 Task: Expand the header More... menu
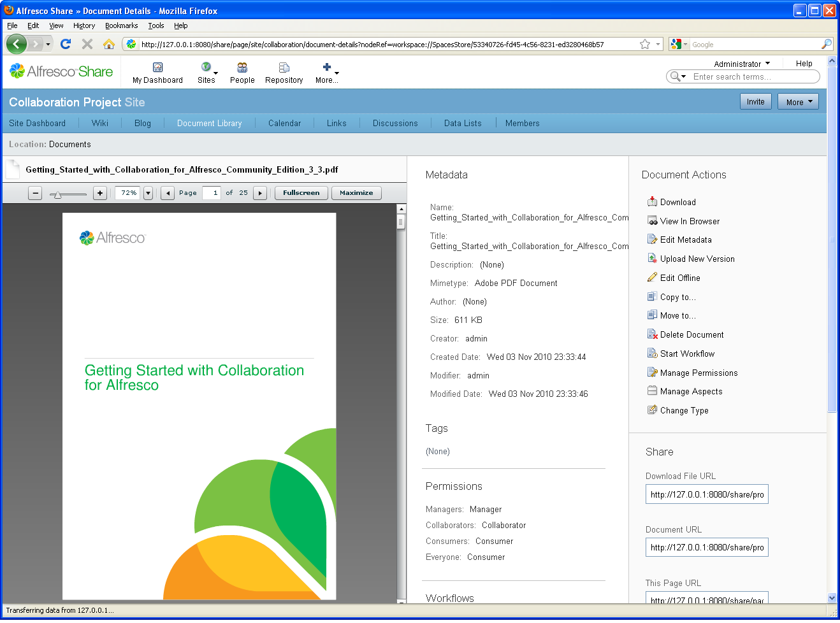click(x=327, y=73)
